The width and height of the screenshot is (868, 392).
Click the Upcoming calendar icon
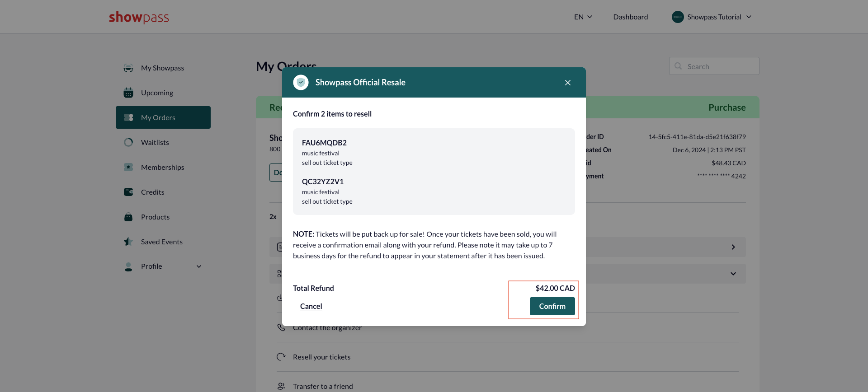[x=128, y=93]
